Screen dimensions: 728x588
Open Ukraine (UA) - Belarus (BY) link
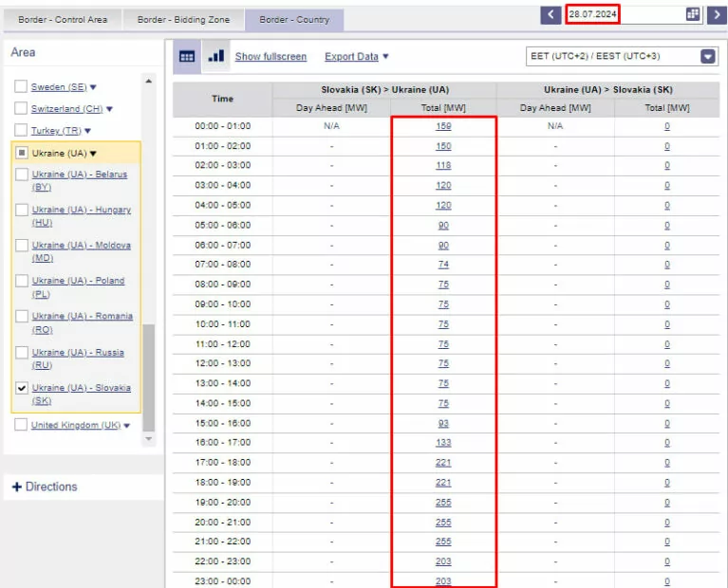(x=80, y=180)
